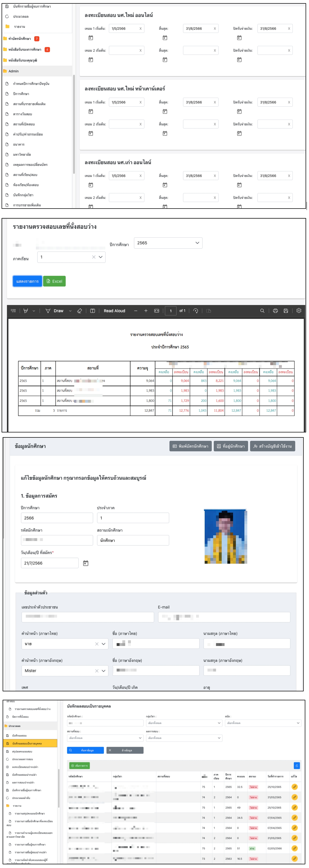Toggle the fit-to-width icon in PDF toolbar
Image resolution: width=309 pixels, height=868 pixels.
(157, 311)
